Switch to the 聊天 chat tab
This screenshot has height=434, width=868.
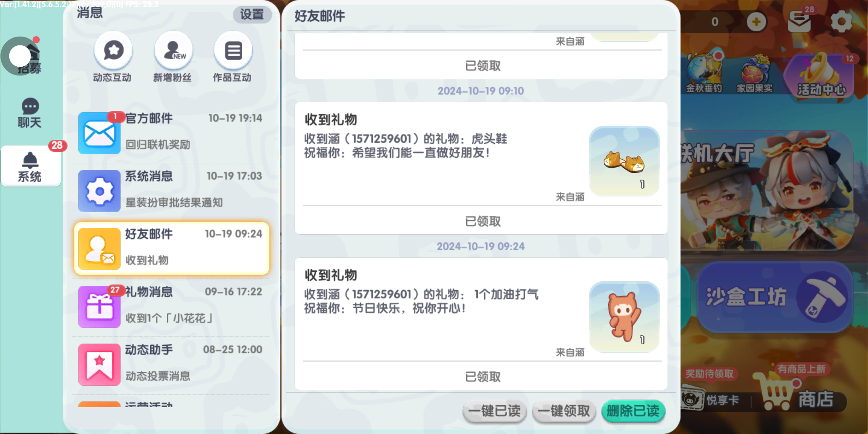(30, 113)
